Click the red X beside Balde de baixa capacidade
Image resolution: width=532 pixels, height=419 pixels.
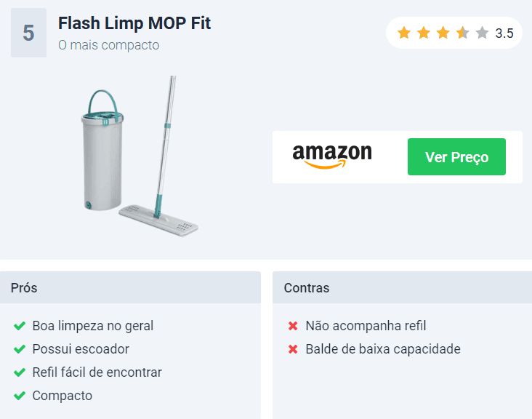293,349
